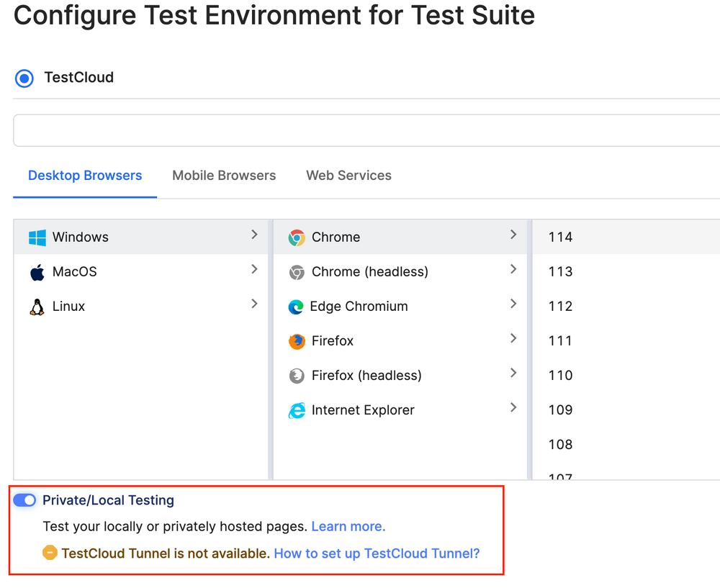Select Chrome version 112 from the list

[560, 306]
